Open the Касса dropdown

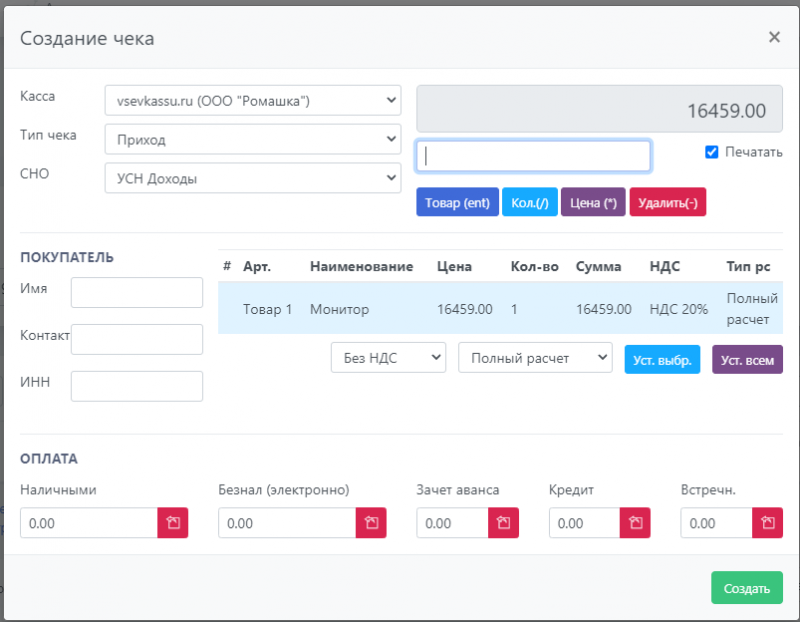(252, 100)
